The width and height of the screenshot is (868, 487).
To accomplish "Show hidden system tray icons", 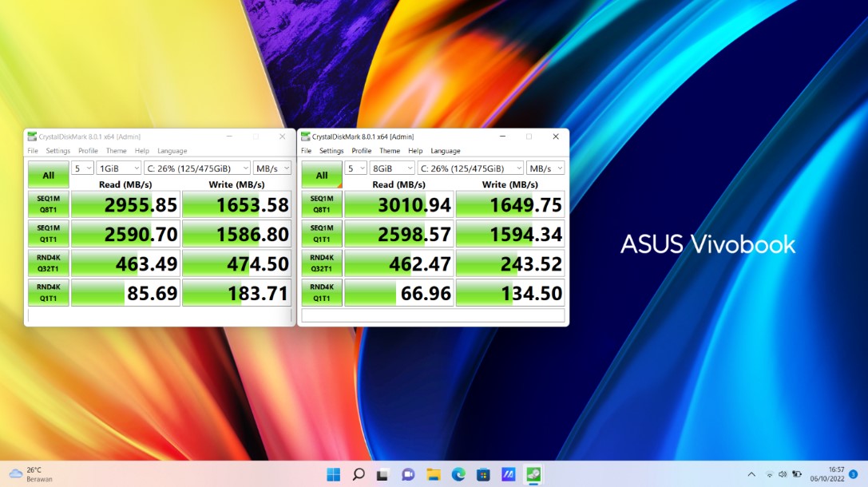I will pyautogui.click(x=751, y=474).
